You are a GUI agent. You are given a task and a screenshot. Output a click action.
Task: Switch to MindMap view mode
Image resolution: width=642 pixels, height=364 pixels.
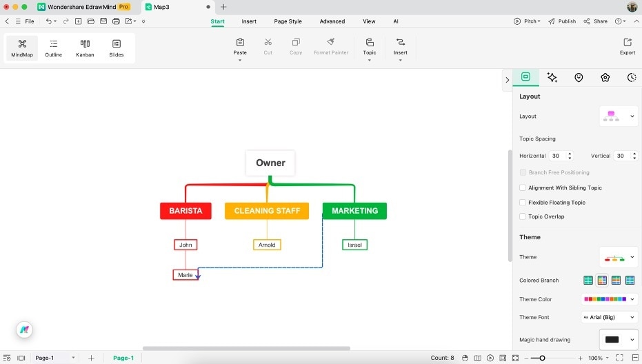tap(22, 48)
